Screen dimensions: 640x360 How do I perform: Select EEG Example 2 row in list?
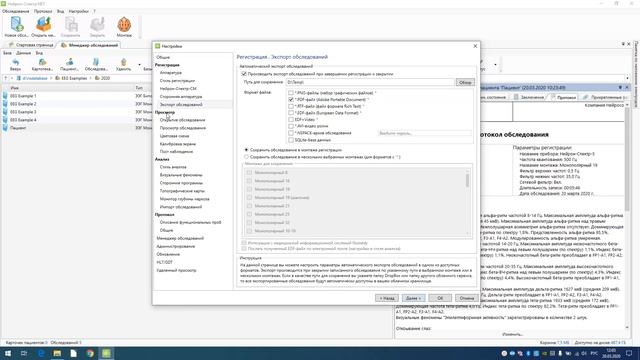tap(76, 104)
